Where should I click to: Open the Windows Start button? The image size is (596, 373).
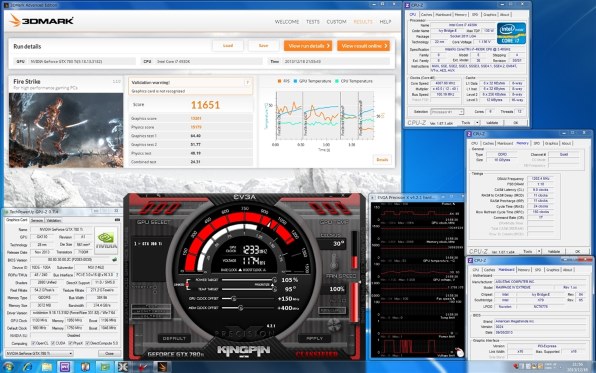[8, 367]
